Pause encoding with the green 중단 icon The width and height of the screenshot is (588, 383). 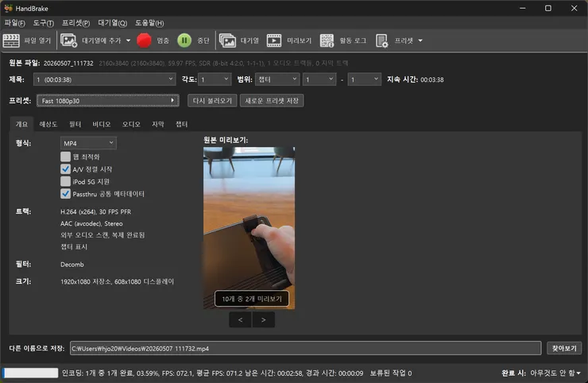coord(184,41)
